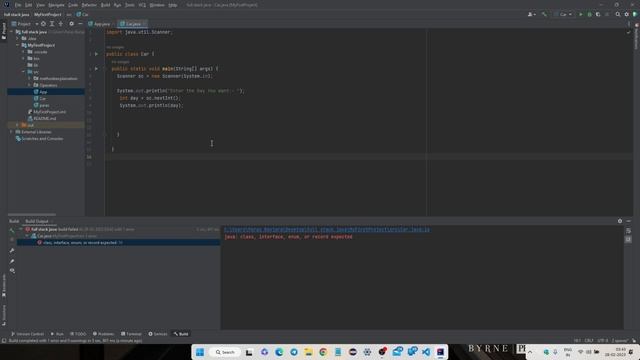The width and height of the screenshot is (640, 360).
Task: Select the class, interface, enum error row
Action: [118, 242]
